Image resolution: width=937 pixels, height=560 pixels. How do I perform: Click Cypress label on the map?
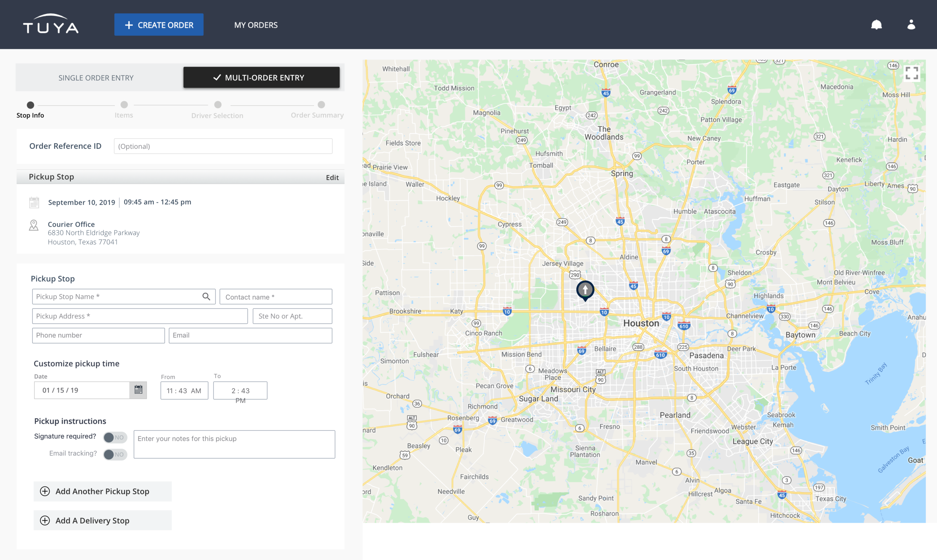[510, 224]
